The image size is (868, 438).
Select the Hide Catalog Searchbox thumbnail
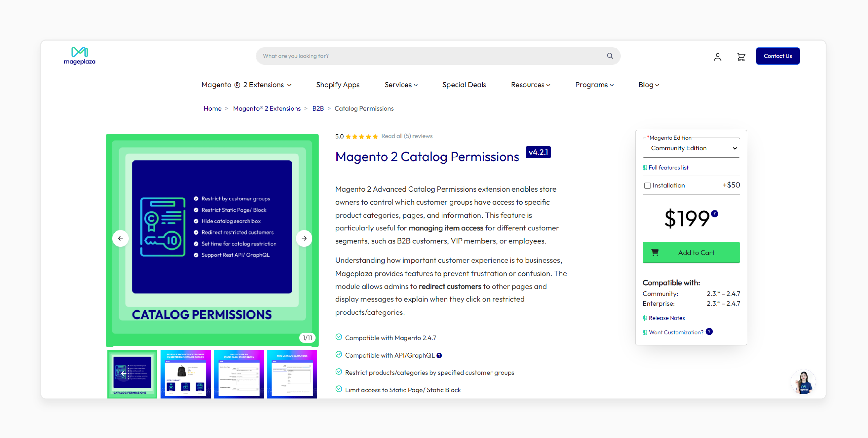(x=292, y=374)
